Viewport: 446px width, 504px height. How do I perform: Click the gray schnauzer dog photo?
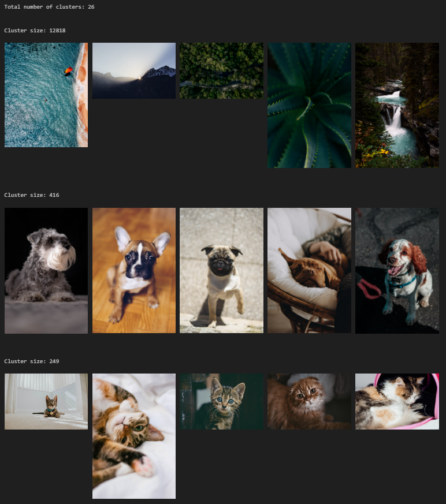pos(46,270)
